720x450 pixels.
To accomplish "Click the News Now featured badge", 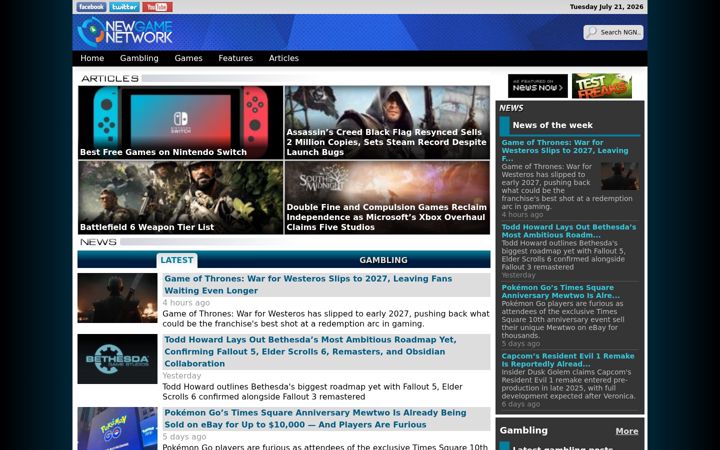I will (x=538, y=86).
